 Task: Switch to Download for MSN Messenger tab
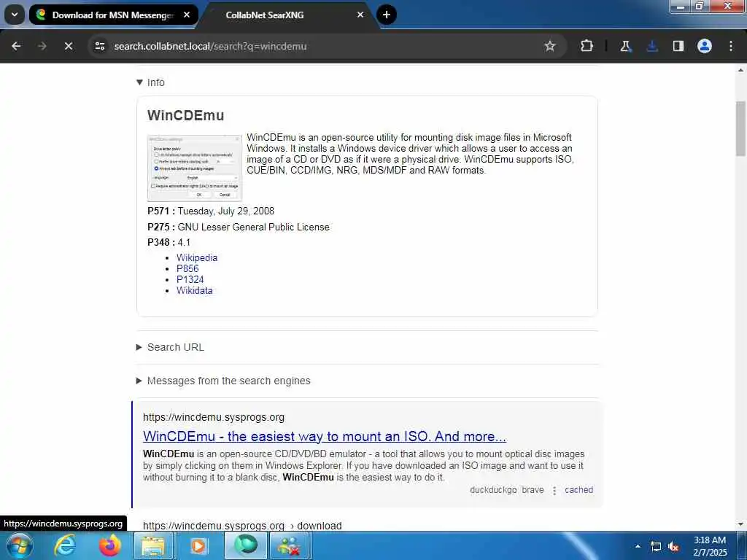(x=113, y=15)
